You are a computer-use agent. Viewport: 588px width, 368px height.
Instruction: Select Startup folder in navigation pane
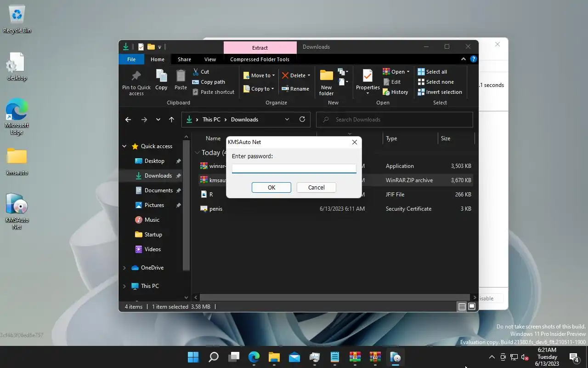pos(153,235)
